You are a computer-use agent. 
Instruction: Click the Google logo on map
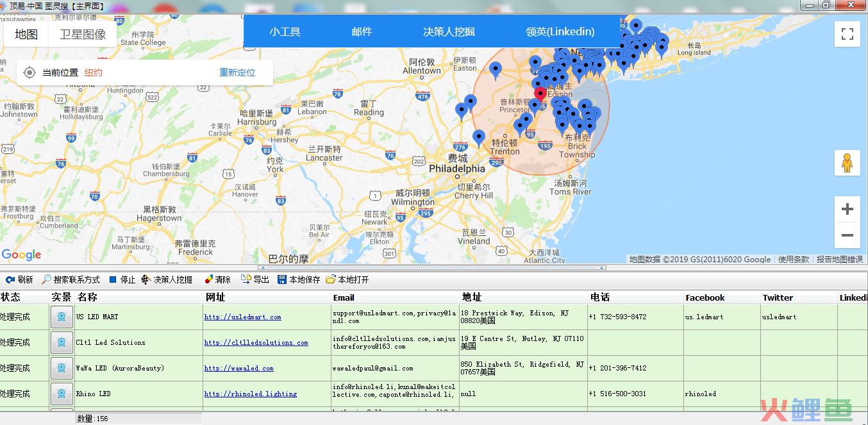coord(21,255)
